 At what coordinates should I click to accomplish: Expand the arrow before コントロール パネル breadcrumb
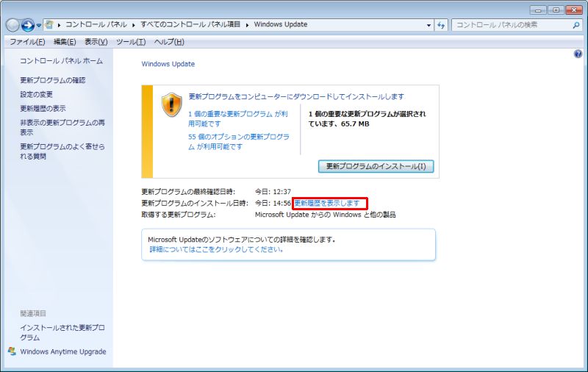pos(60,25)
